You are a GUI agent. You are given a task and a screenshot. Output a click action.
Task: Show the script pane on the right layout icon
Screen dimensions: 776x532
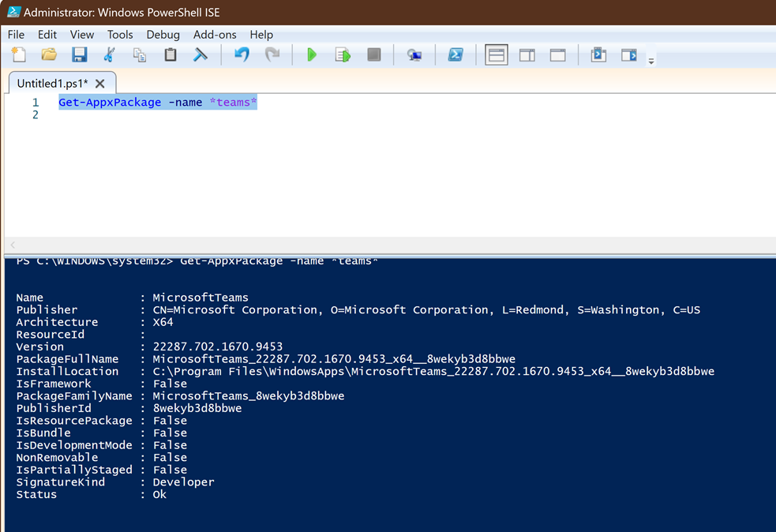527,55
